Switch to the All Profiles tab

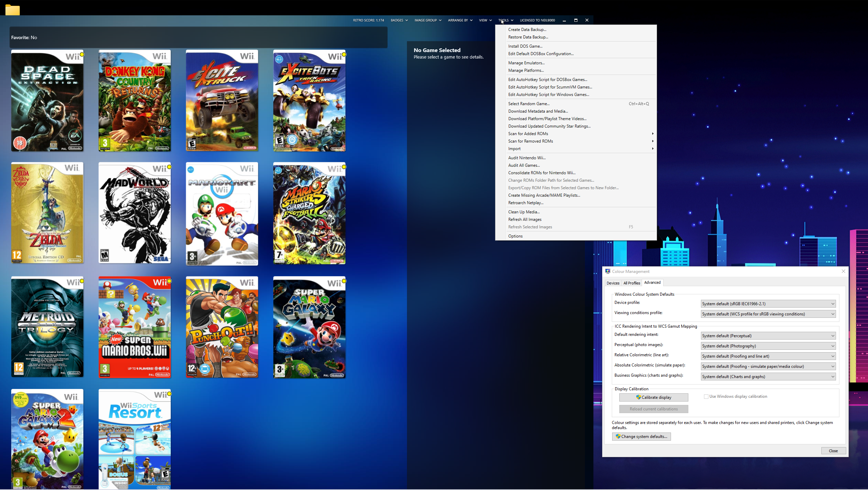(x=632, y=283)
